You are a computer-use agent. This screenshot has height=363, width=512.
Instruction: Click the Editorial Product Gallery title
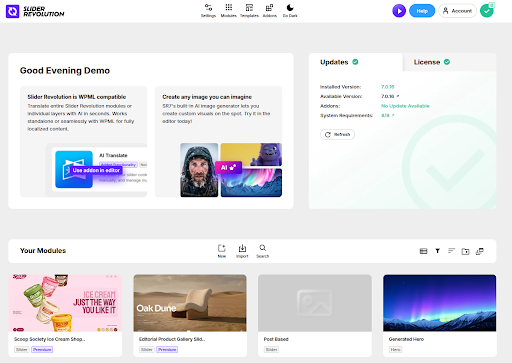tap(172, 339)
